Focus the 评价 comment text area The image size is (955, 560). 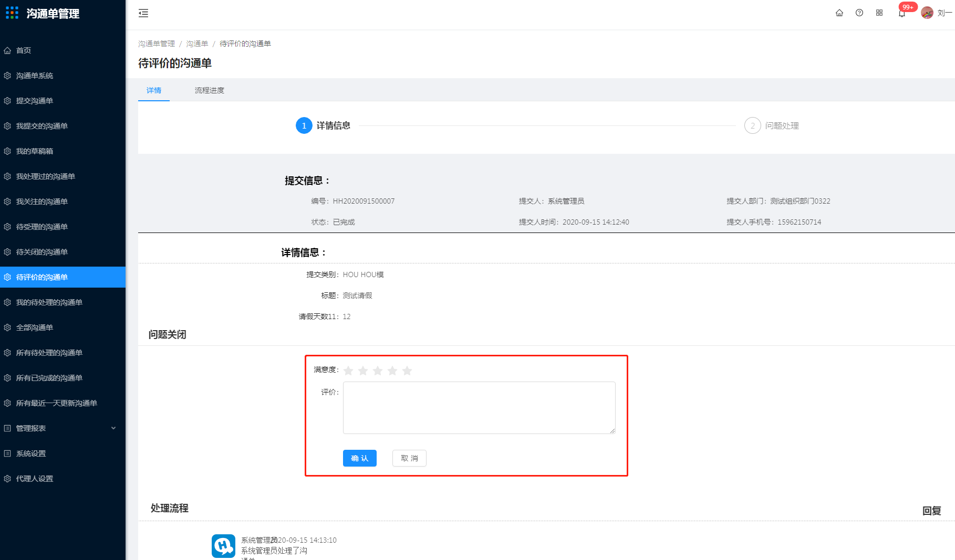tap(479, 408)
